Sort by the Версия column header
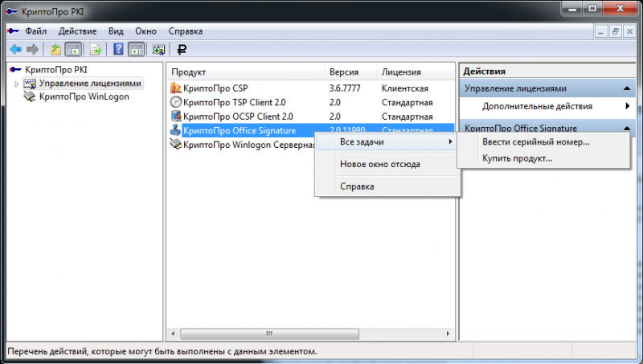The image size is (643, 364). (350, 72)
